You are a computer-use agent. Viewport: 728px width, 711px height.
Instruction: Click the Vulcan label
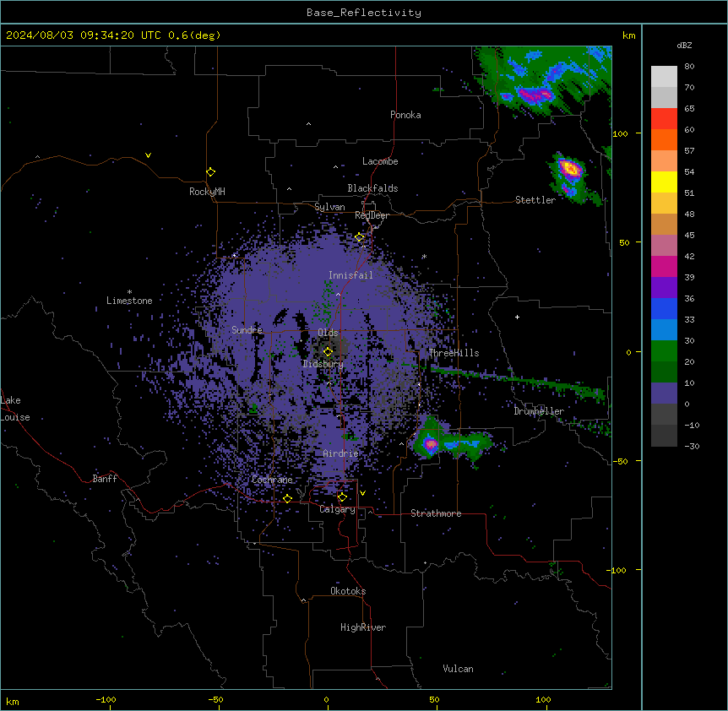click(x=458, y=669)
